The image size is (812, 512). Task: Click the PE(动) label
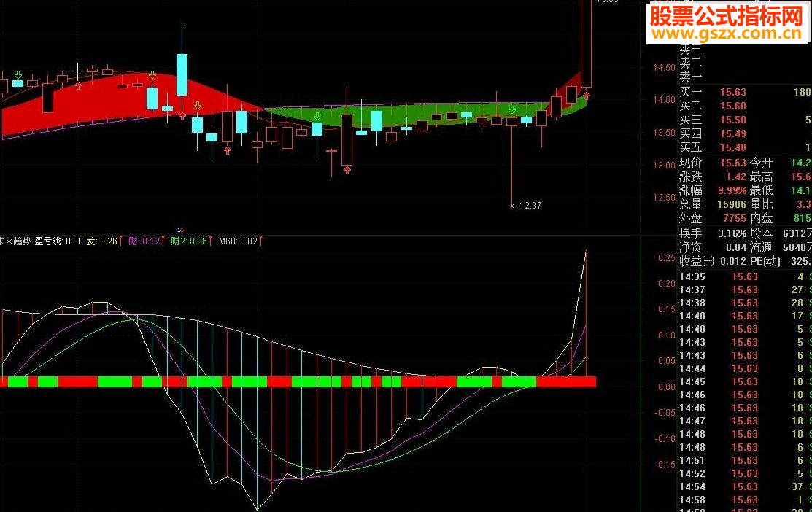(x=765, y=261)
